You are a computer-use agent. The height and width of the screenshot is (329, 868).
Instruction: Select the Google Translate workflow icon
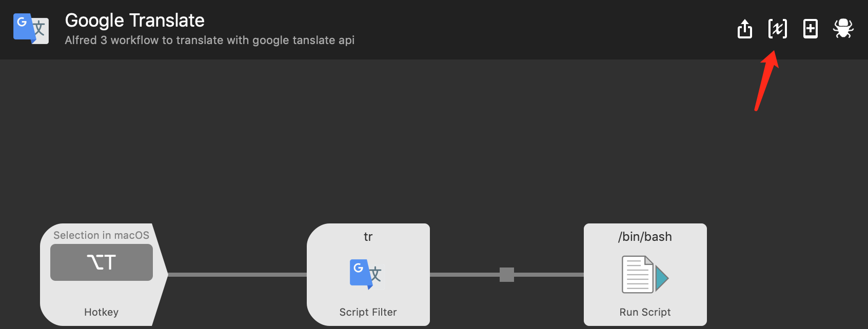[x=31, y=29]
